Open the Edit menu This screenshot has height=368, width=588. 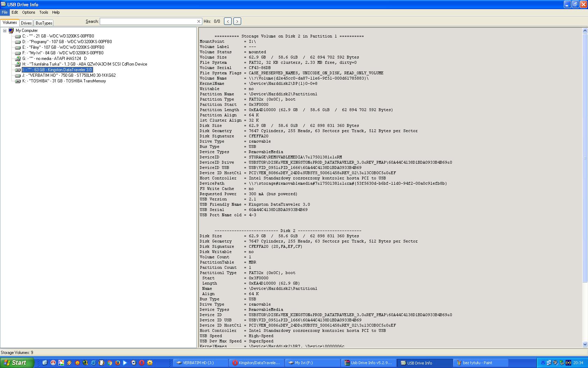[x=15, y=12]
